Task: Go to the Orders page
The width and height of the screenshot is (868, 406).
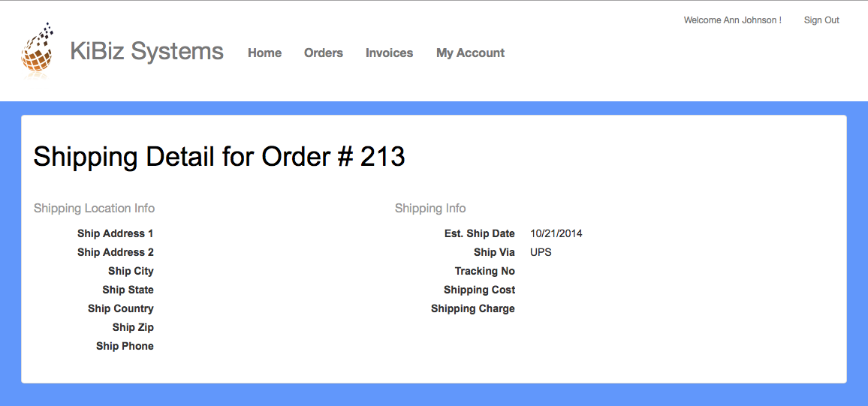Action: pos(324,53)
